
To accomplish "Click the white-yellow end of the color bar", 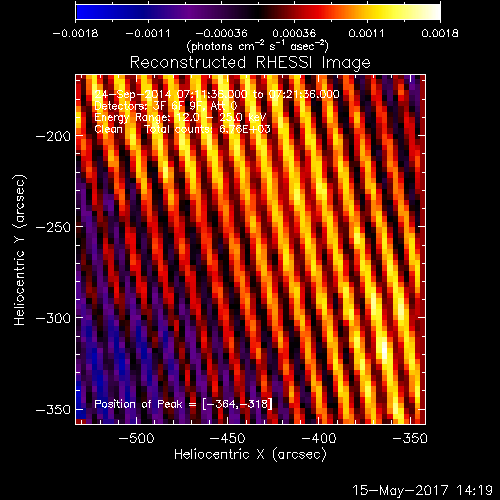I will [433, 12].
